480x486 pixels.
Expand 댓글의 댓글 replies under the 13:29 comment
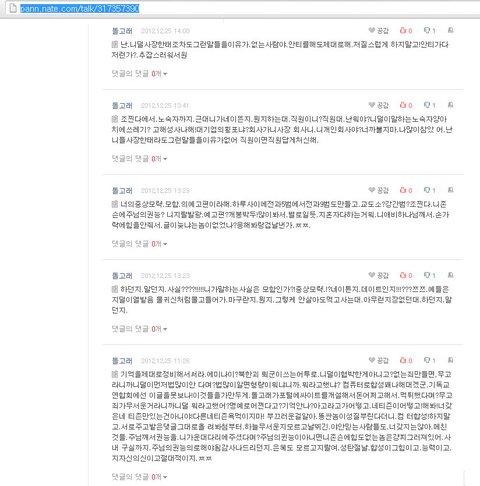[139, 244]
